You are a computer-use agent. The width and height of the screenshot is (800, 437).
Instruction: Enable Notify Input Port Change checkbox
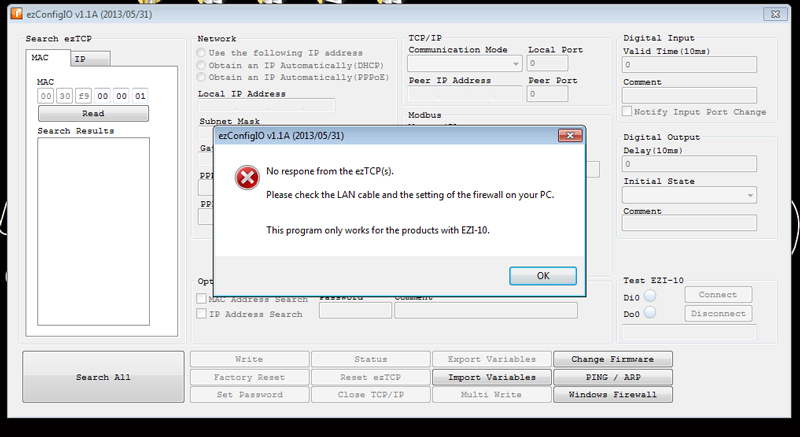pos(627,111)
